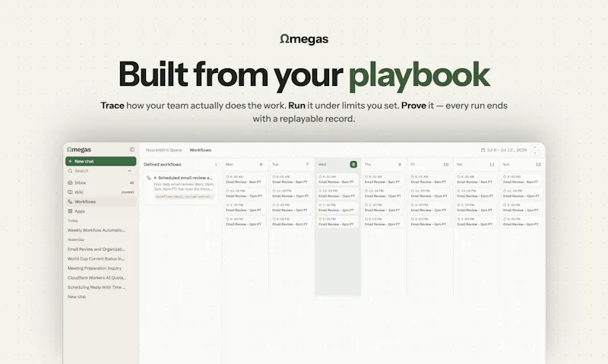Select the Mon 6 column header
Viewport: 608px width, 364px height.
pyautogui.click(x=245, y=164)
